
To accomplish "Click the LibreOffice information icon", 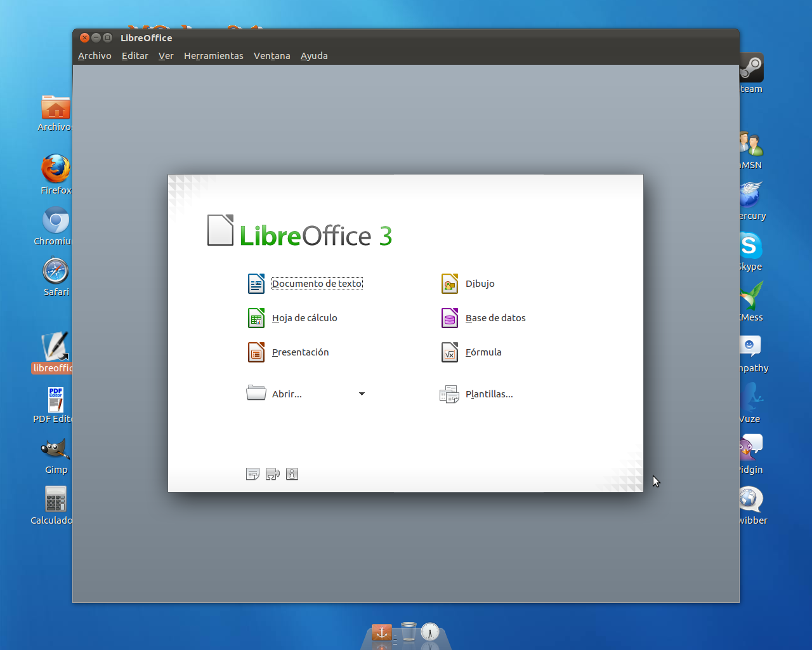I will click(292, 474).
